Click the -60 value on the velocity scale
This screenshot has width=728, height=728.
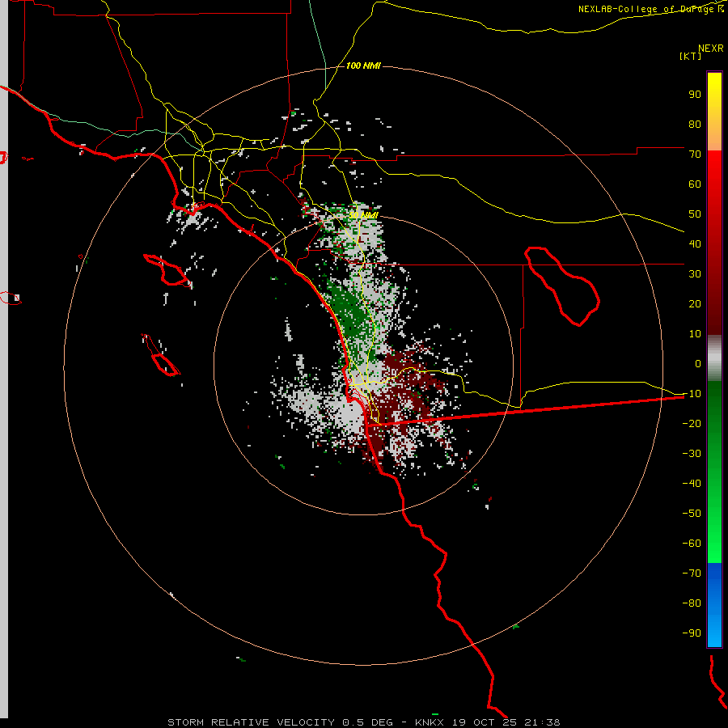click(692, 544)
